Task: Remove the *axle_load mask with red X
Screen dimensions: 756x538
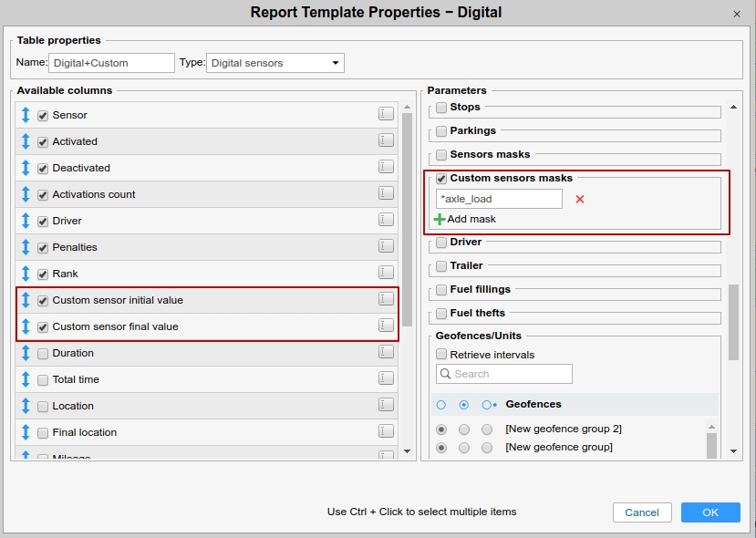Action: [x=579, y=199]
